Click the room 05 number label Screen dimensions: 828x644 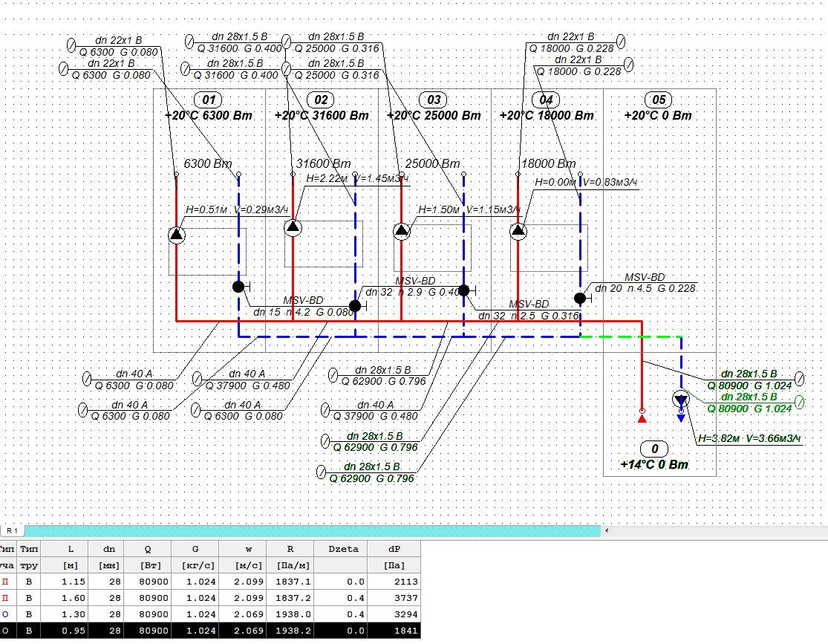point(658,100)
